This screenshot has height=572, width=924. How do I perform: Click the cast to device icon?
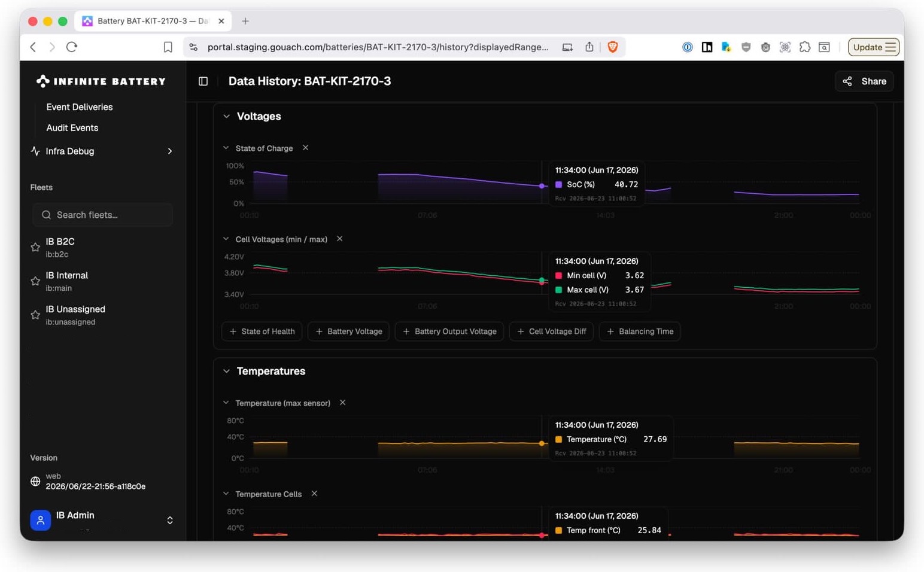[x=567, y=47]
